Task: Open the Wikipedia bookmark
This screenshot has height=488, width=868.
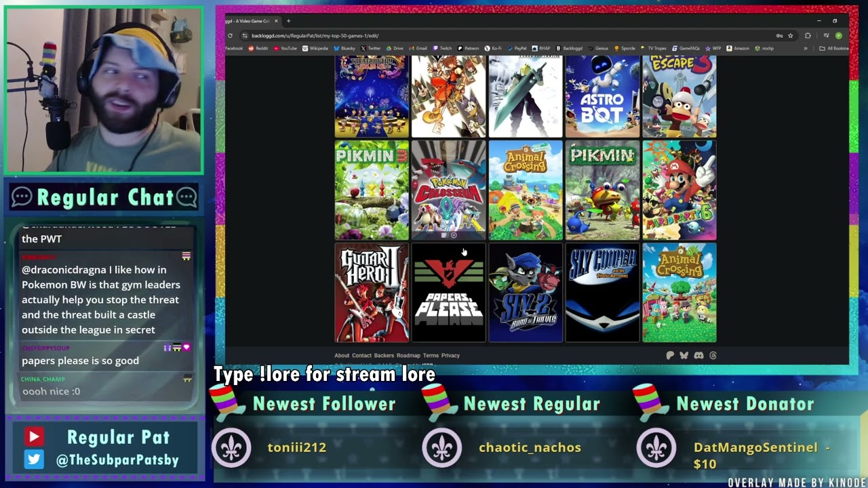Action: (315, 48)
